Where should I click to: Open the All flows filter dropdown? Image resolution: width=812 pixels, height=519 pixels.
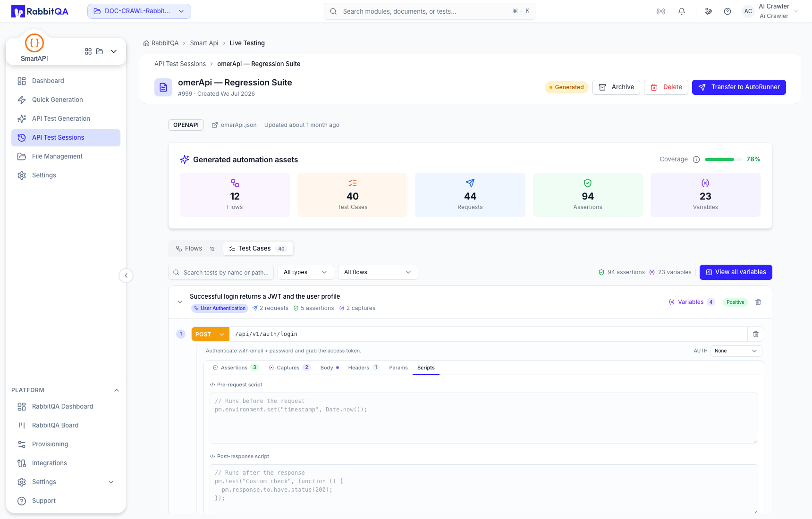378,272
